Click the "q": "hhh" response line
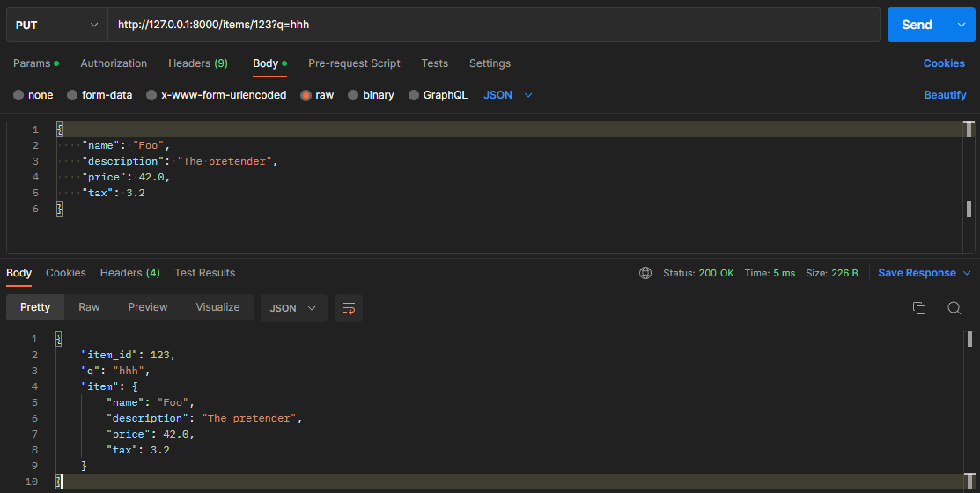The image size is (980, 493). pos(115,371)
